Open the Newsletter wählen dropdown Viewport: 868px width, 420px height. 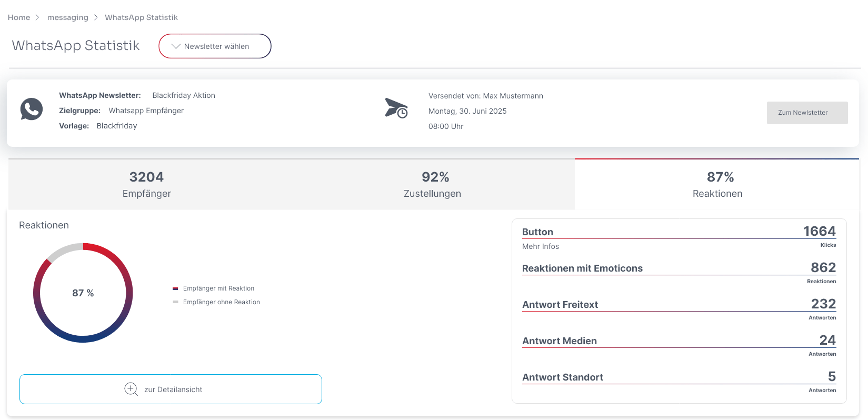(x=215, y=46)
